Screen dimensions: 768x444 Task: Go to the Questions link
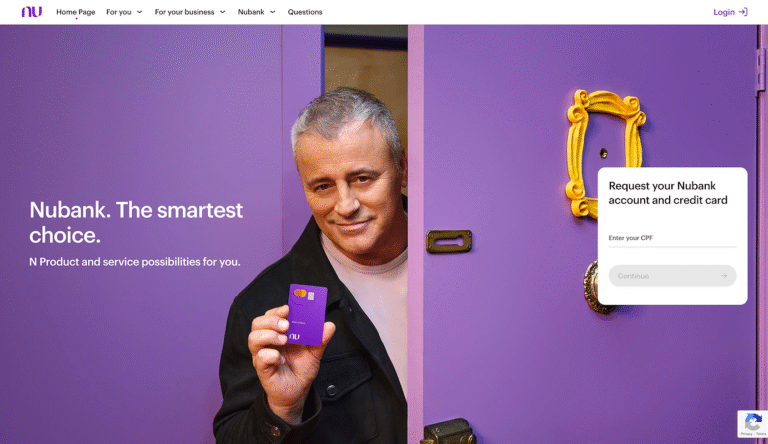(x=305, y=12)
